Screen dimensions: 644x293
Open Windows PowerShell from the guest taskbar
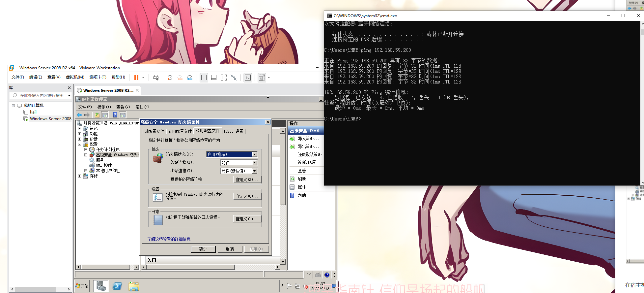[117, 286]
